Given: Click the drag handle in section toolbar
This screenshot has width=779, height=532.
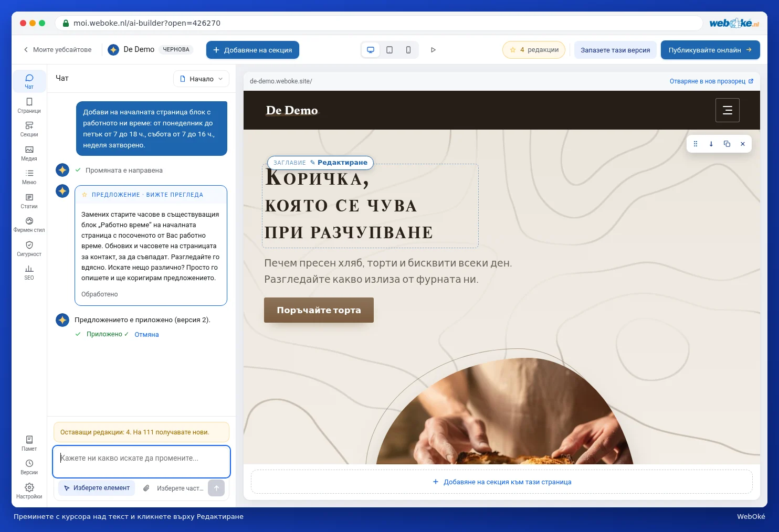Looking at the screenshot, I should (696, 144).
